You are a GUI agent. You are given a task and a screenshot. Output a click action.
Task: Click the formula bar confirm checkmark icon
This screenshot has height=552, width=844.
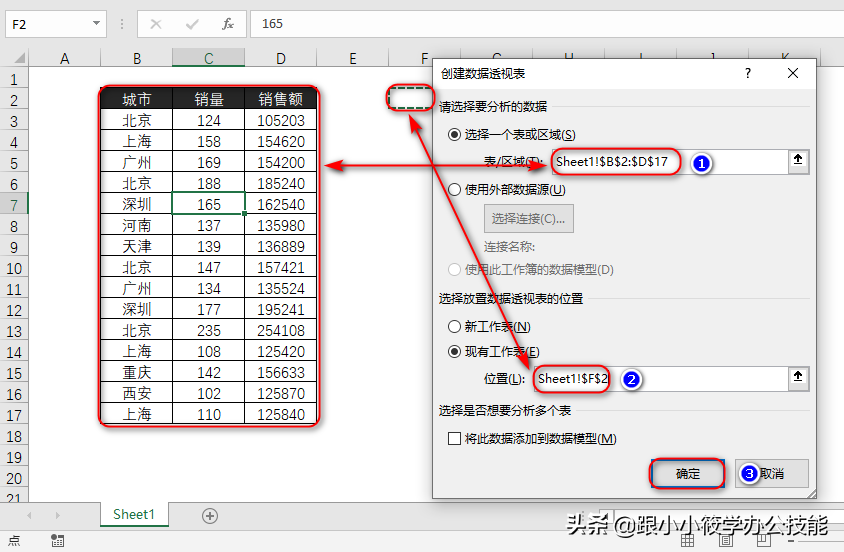tap(192, 24)
